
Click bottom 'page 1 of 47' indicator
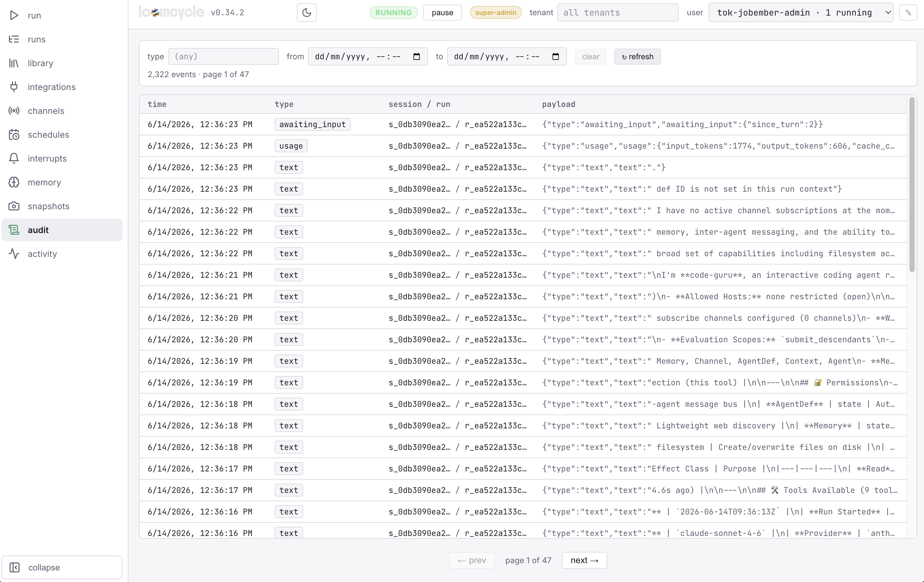[528, 560]
